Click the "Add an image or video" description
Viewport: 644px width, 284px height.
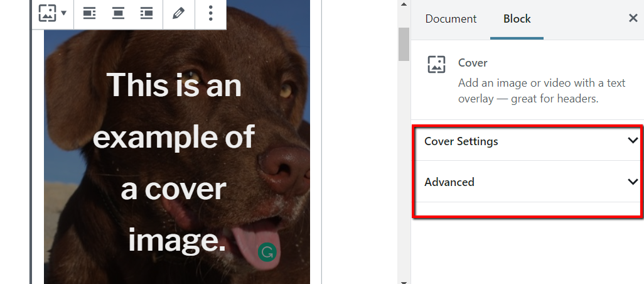point(541,91)
